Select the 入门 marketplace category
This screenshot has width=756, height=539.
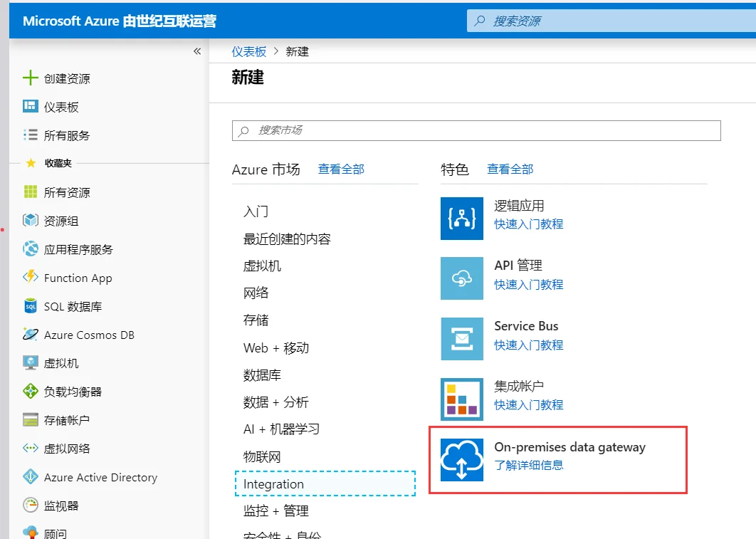coord(256,211)
